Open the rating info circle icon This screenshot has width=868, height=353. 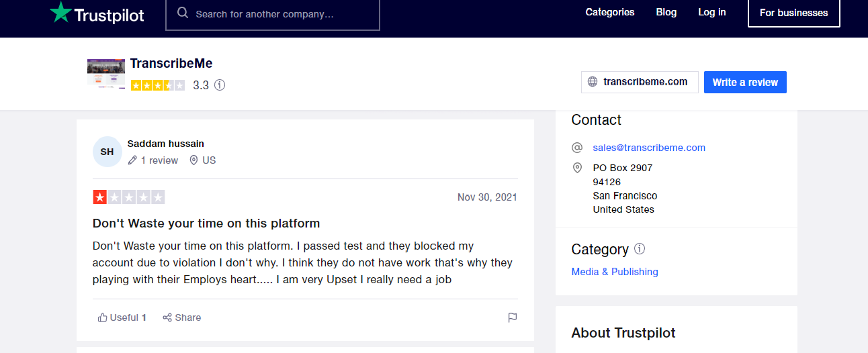(220, 85)
